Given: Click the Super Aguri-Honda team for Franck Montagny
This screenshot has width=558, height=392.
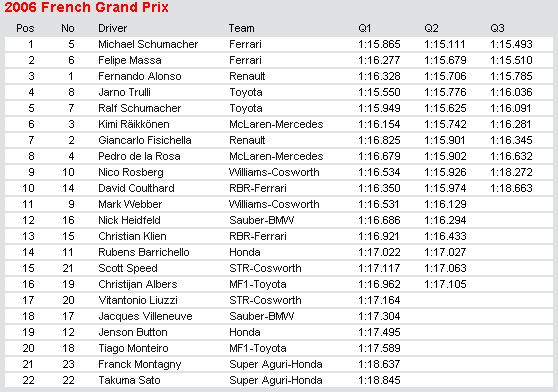Looking at the screenshot, I should point(276,364).
